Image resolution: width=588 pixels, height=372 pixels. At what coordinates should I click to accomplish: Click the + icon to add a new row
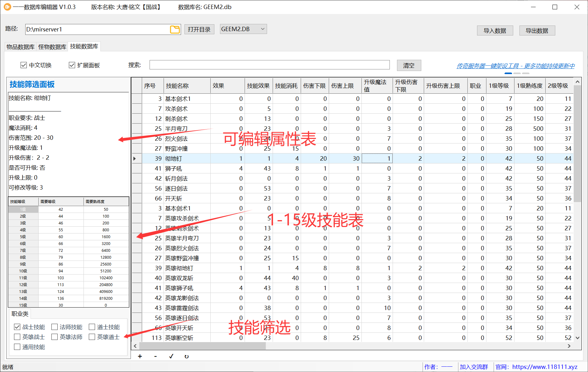click(x=140, y=356)
